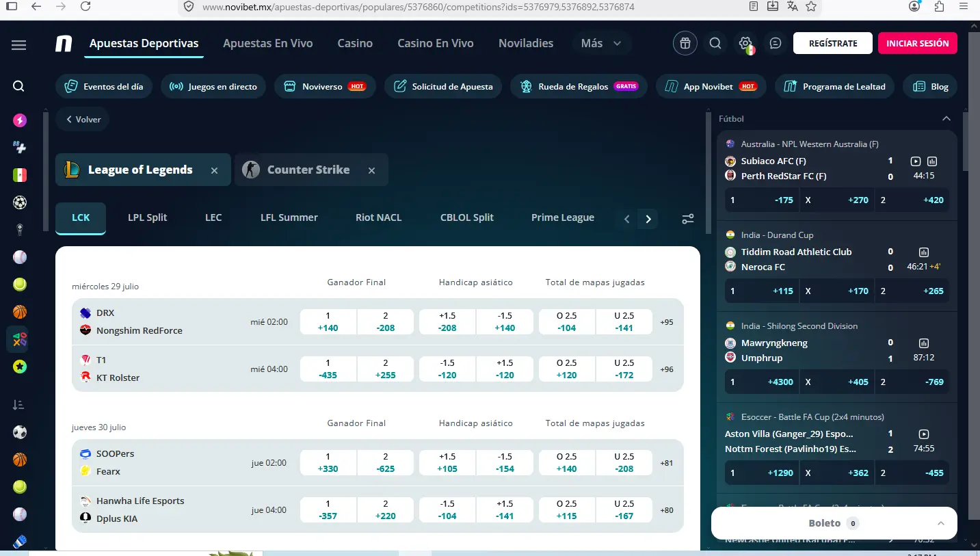980x556 pixels.
Task: Click the sidebar search icon
Action: click(x=19, y=86)
